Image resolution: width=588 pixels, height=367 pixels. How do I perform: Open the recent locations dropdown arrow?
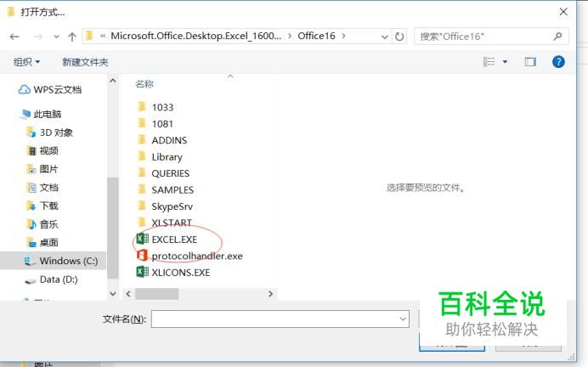(x=57, y=37)
